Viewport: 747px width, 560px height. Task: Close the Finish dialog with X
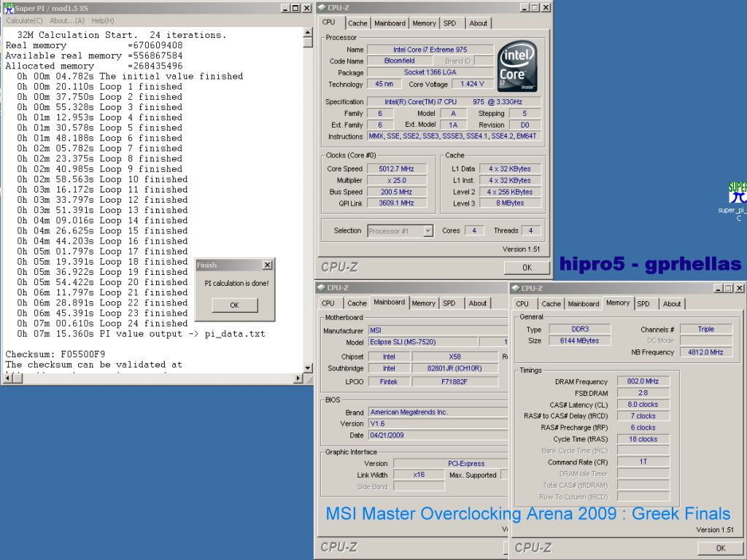pos(267,265)
